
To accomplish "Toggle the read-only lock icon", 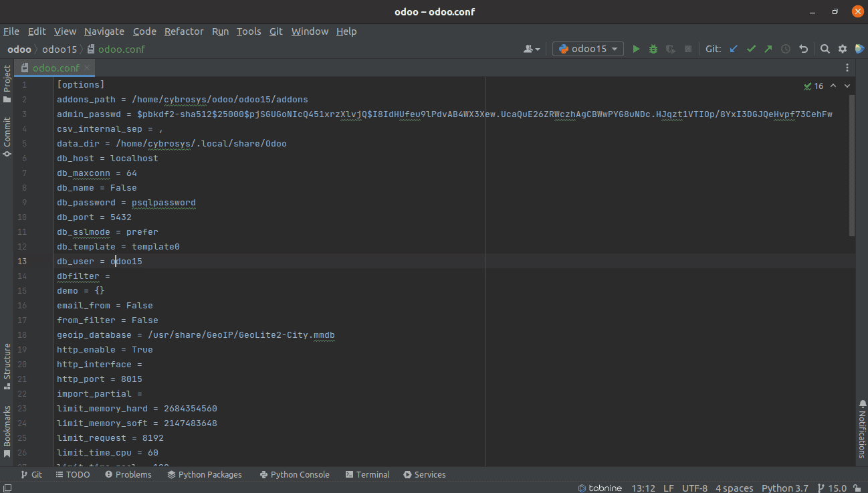I will tap(858, 488).
